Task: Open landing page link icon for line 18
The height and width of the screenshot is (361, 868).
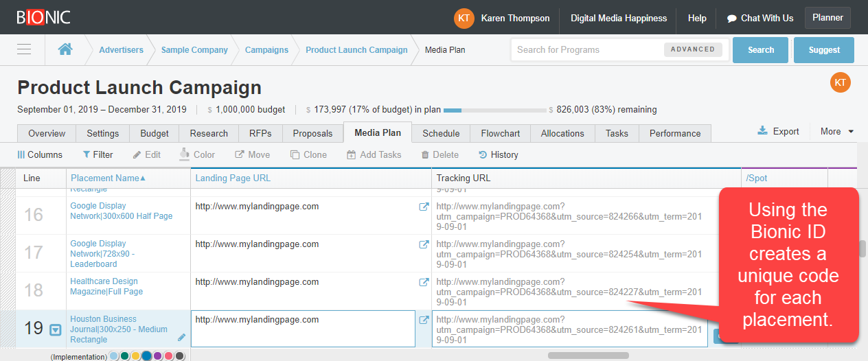Action: coord(424,282)
